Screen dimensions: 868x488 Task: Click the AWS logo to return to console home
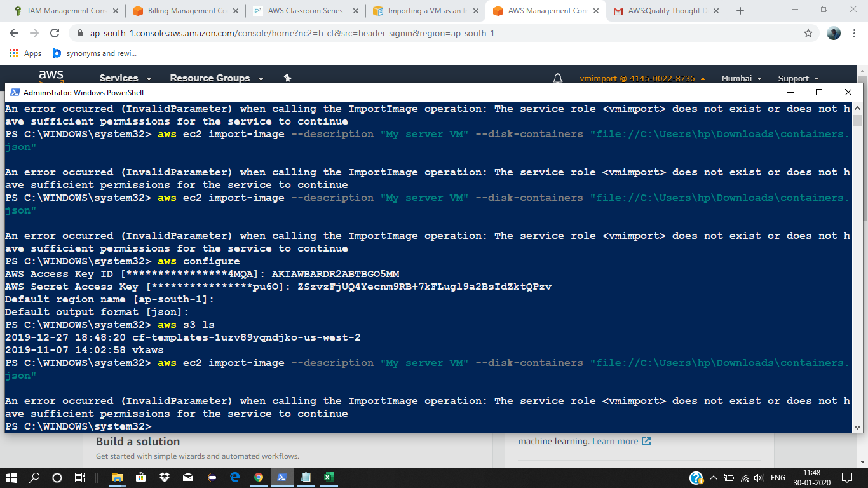(50, 76)
